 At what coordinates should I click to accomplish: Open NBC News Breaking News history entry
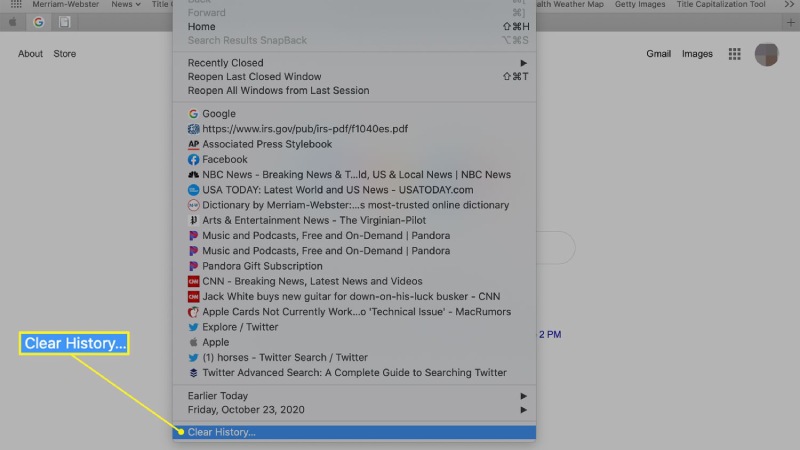(x=354, y=174)
